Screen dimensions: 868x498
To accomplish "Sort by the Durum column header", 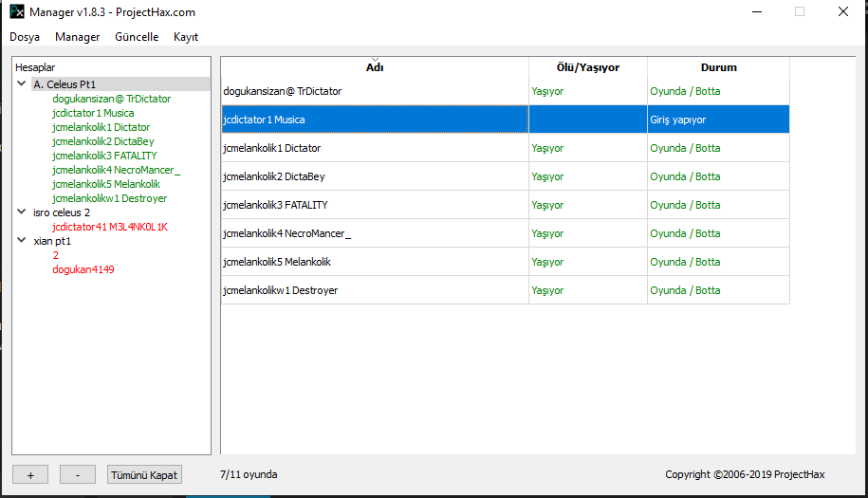I will 718,68.
